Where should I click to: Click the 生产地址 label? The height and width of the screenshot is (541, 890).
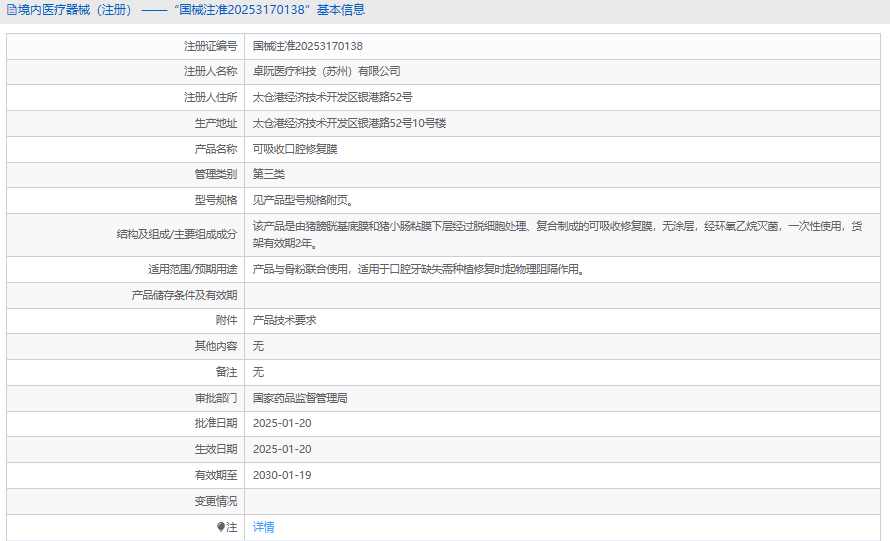click(216, 123)
